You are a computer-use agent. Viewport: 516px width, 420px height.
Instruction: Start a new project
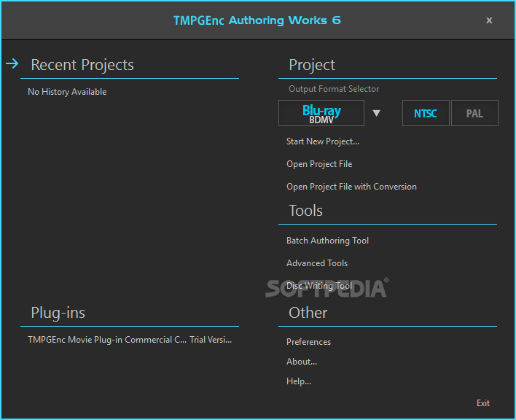(x=322, y=141)
